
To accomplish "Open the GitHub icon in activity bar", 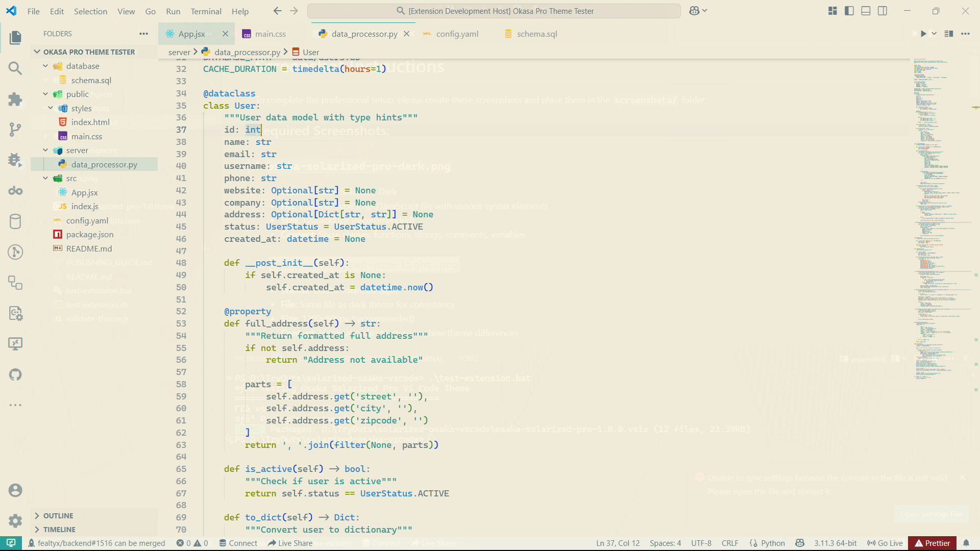I will point(15,374).
